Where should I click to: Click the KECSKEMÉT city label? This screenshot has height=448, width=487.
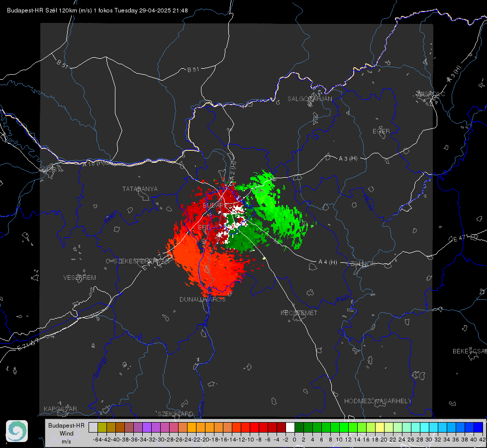coord(299,313)
